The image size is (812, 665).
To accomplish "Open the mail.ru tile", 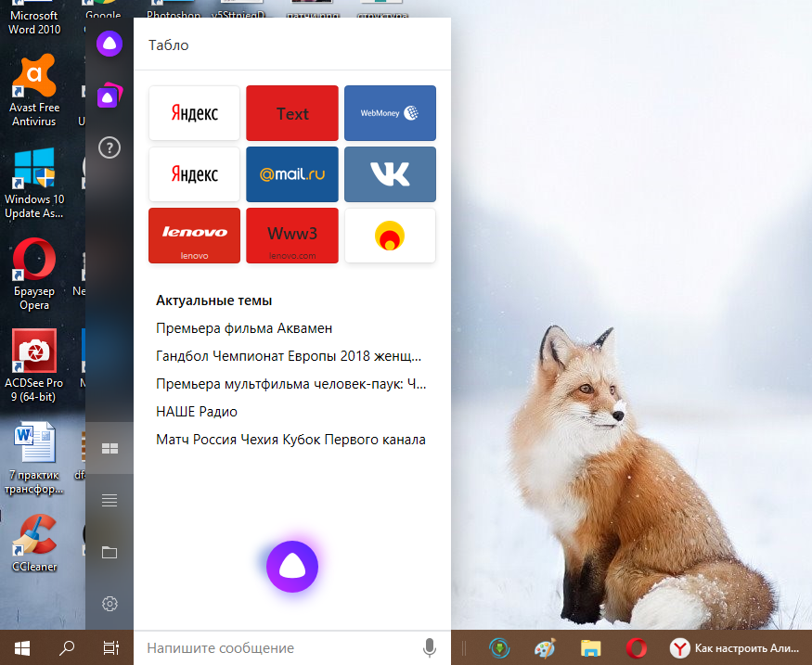I will 292,174.
